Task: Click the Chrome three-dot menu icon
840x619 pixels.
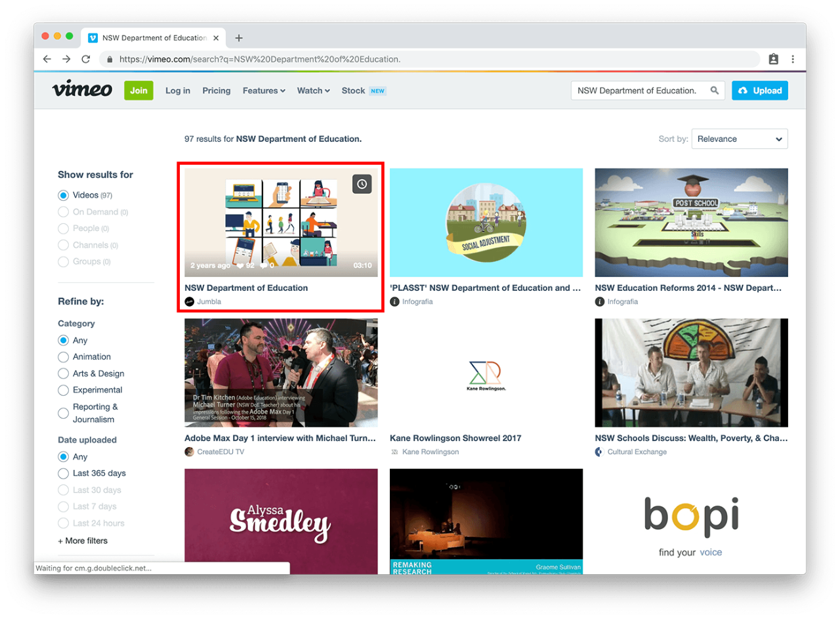Action: 793,59
